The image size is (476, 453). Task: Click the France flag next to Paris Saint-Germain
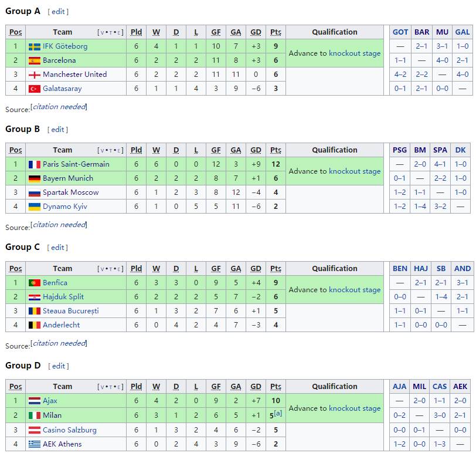[34, 164]
